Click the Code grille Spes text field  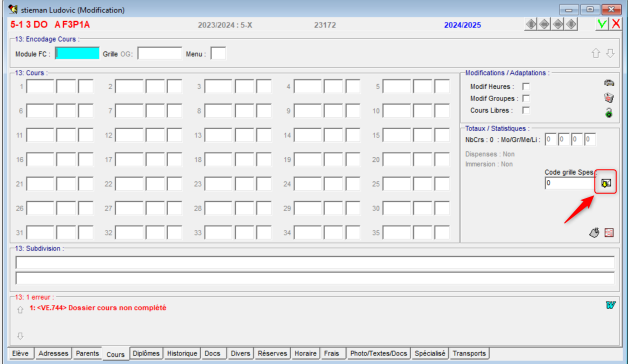pyautogui.click(x=569, y=183)
